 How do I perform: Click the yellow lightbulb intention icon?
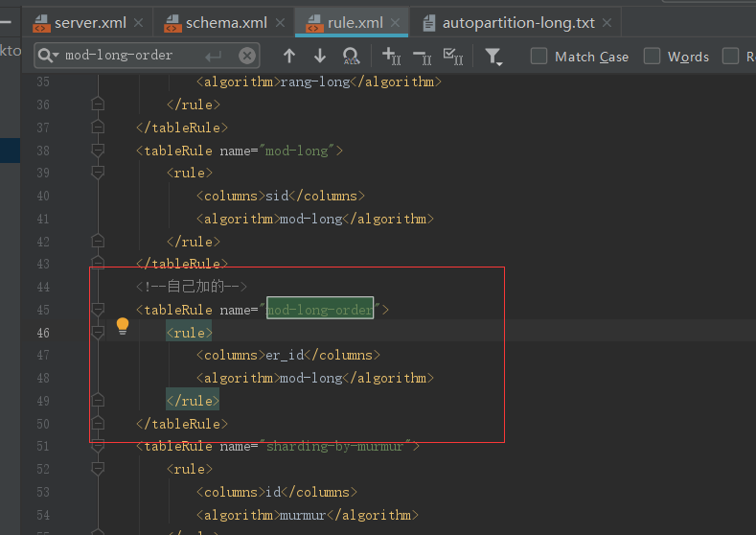(123, 326)
